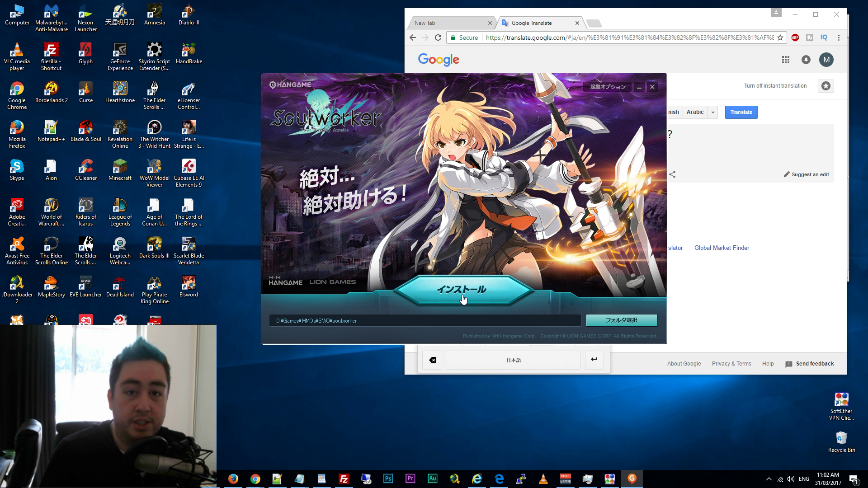Viewport: 868px width, 488px height.
Task: Click the Google account avatar M
Action: point(826,60)
